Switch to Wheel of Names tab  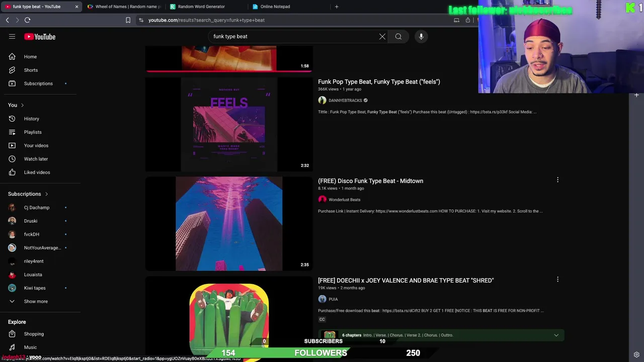click(x=123, y=7)
